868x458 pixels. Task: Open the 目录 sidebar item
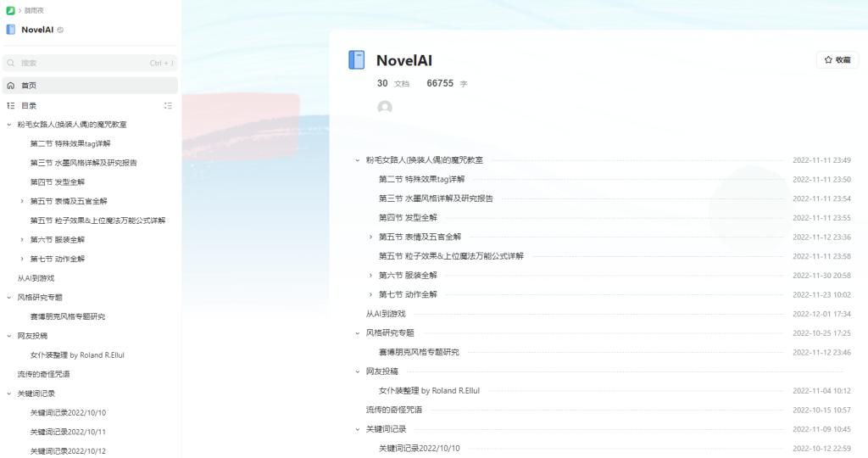(29, 106)
